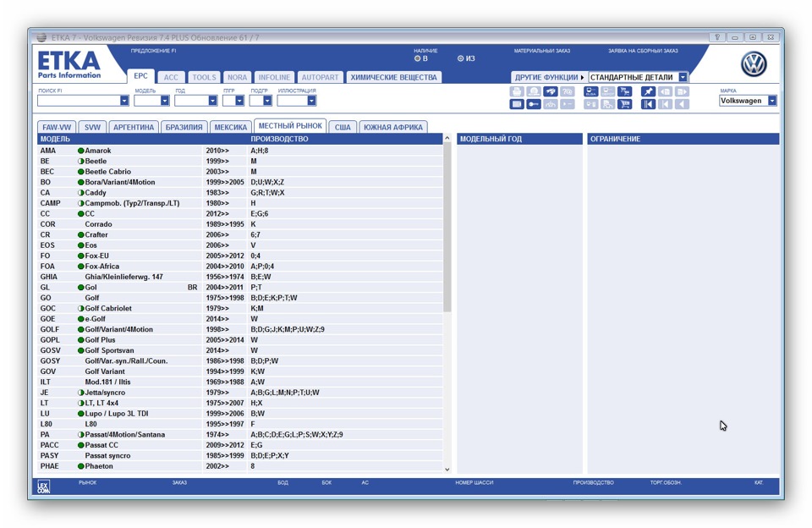Image resolution: width=812 pixels, height=528 pixels.
Task: Click the model list scrollbar thumb
Action: (447, 228)
